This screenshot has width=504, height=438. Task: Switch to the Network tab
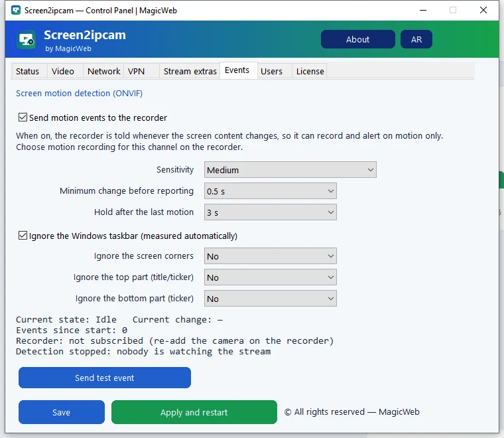103,71
